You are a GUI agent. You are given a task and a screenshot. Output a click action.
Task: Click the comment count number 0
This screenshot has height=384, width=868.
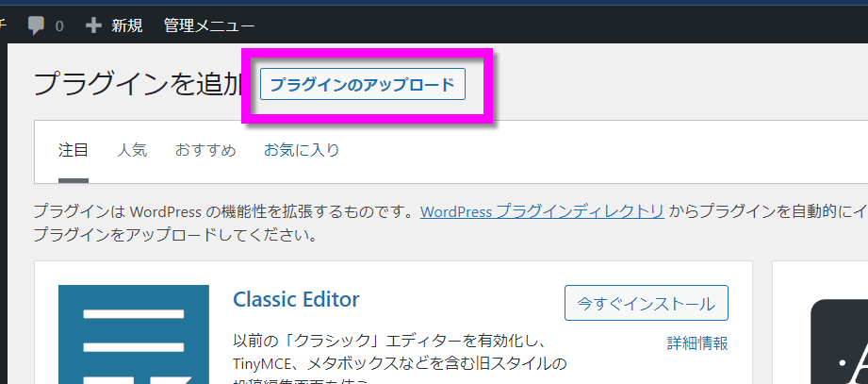pos(59,25)
